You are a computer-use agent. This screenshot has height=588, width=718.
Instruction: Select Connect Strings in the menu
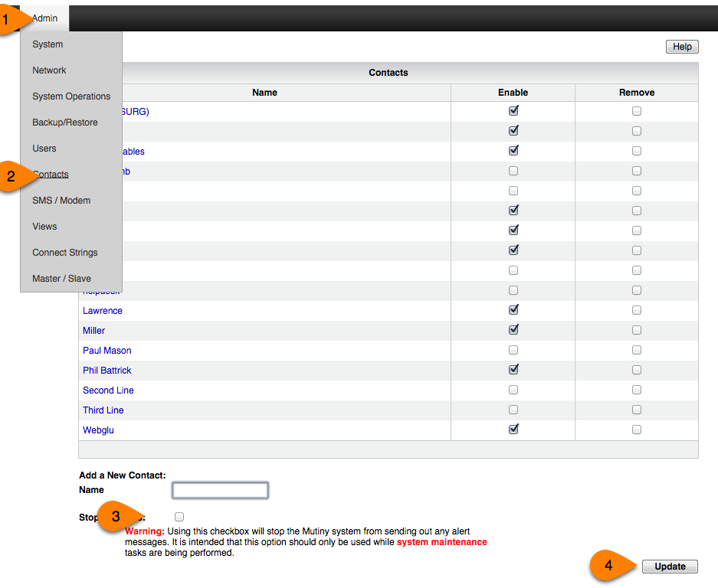pyautogui.click(x=65, y=253)
